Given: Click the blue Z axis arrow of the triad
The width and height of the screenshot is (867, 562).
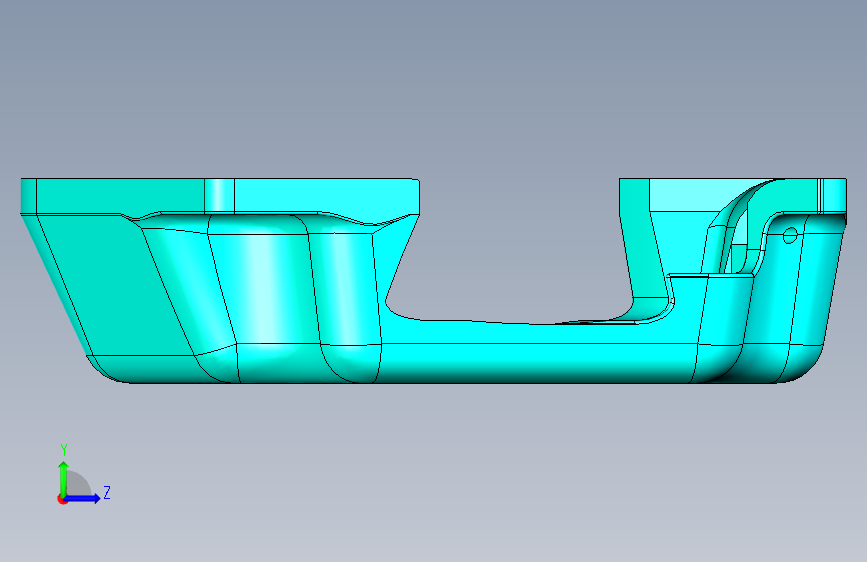Looking at the screenshot, I should 83,498.
